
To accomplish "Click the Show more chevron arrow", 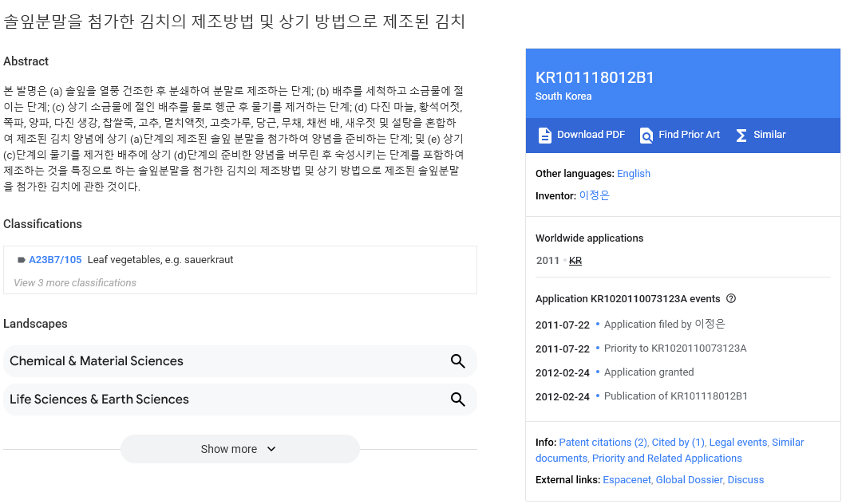I will [271, 449].
